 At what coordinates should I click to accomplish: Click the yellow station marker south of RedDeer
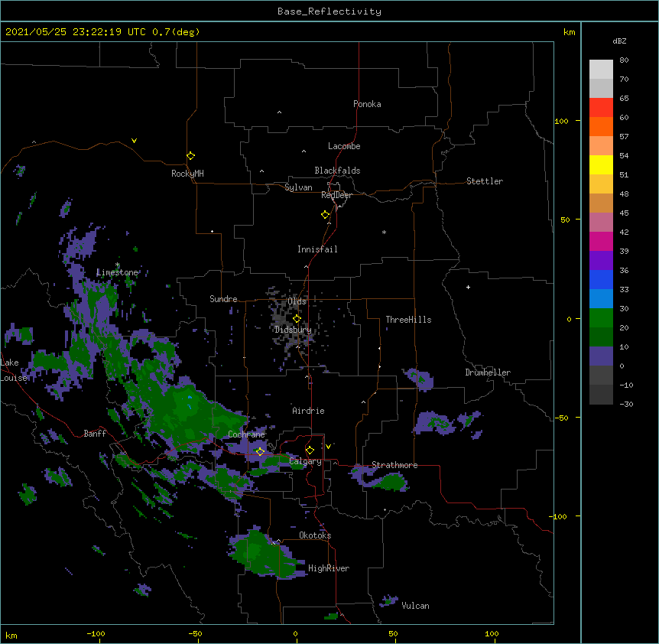coord(326,215)
